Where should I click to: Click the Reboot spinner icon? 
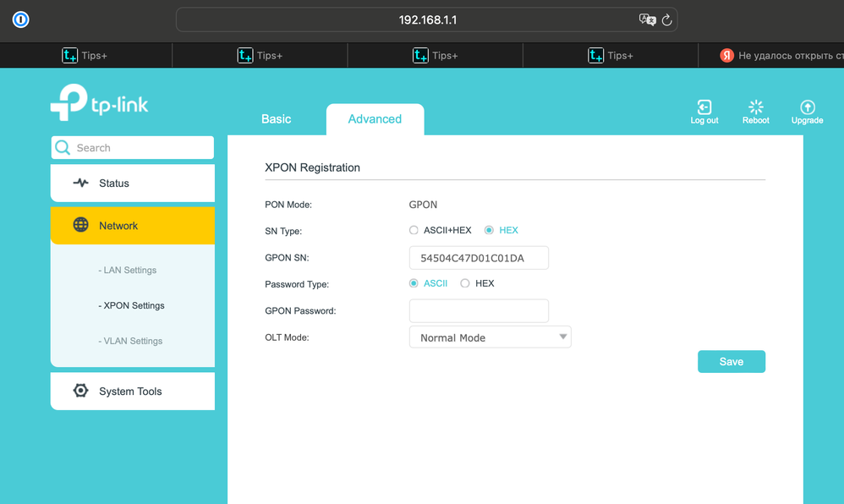(756, 107)
